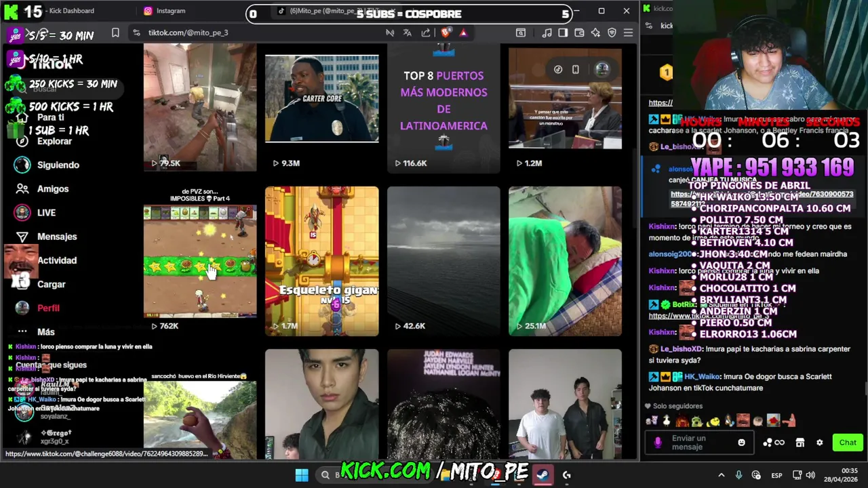Insert the white duck emote in chat
868x488 pixels.
667,421
